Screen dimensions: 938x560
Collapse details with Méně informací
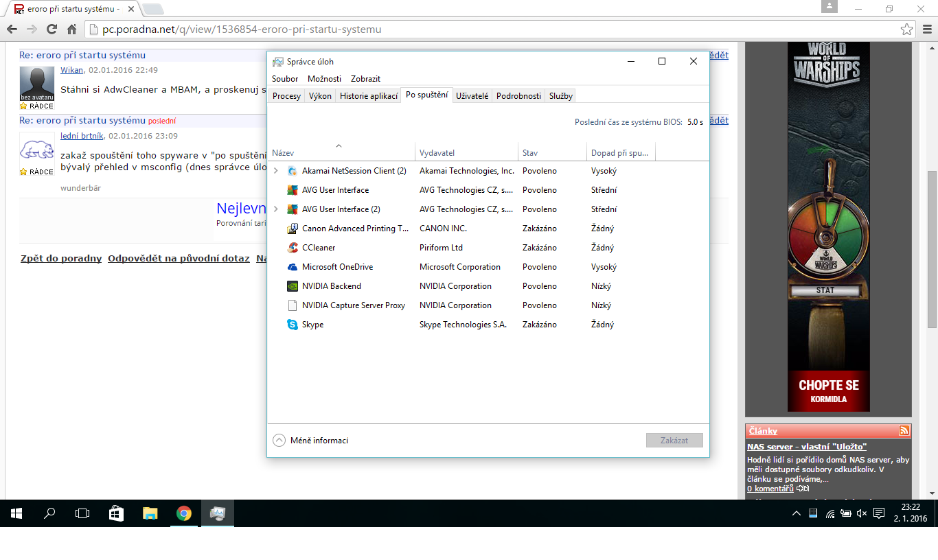311,441
